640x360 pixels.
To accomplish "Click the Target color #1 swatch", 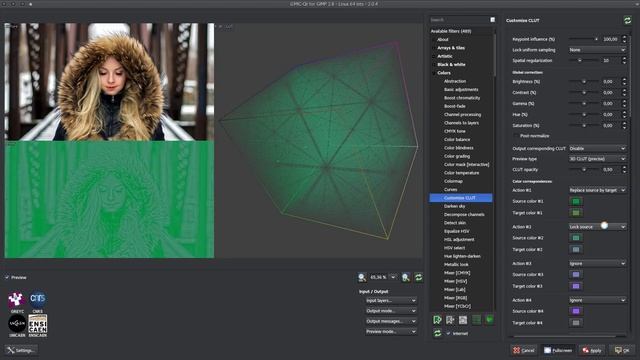I will click(x=576, y=213).
